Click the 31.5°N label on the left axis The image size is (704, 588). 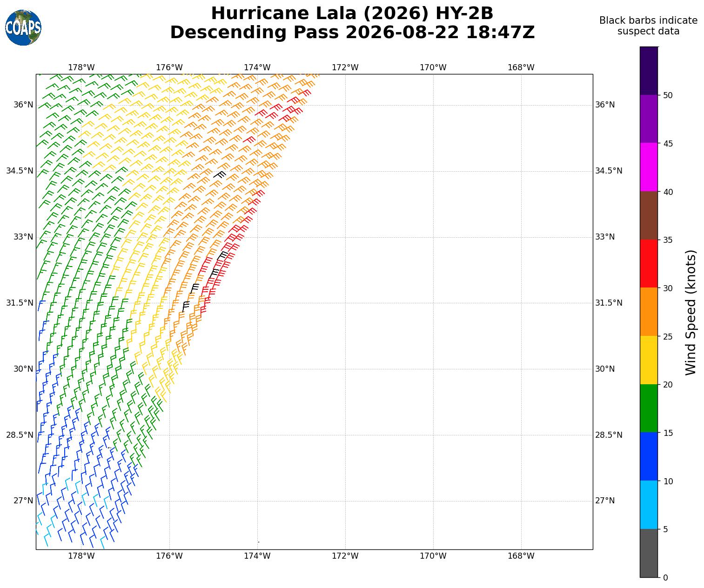20,303
